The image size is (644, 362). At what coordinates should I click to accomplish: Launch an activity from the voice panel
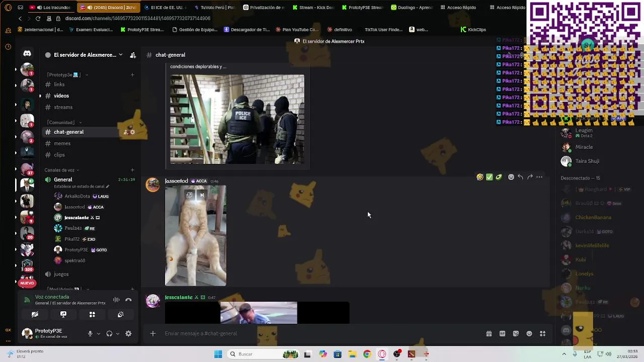click(92, 314)
